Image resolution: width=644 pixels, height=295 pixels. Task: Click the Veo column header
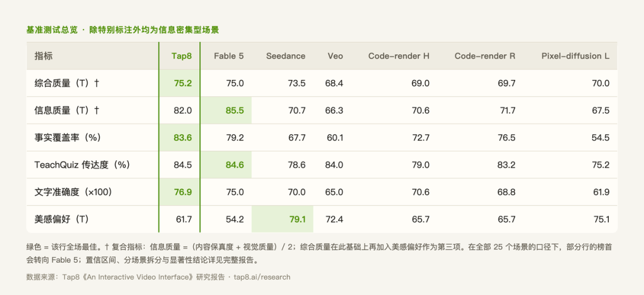[x=336, y=56]
